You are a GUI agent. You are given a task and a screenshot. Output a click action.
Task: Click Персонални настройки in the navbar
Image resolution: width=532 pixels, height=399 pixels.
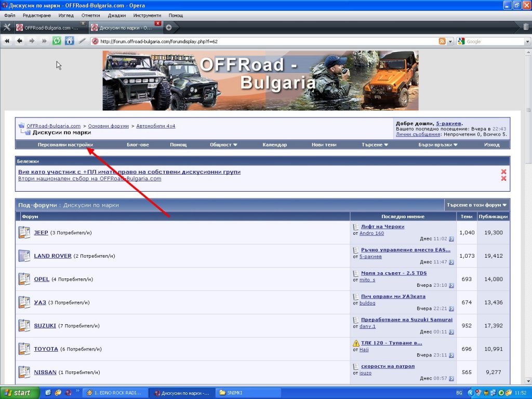(65, 145)
